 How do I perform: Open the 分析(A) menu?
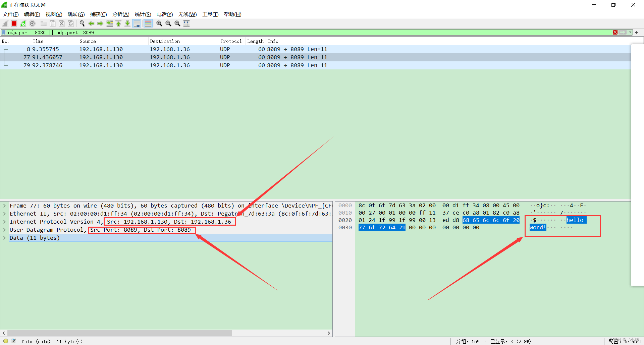121,14
